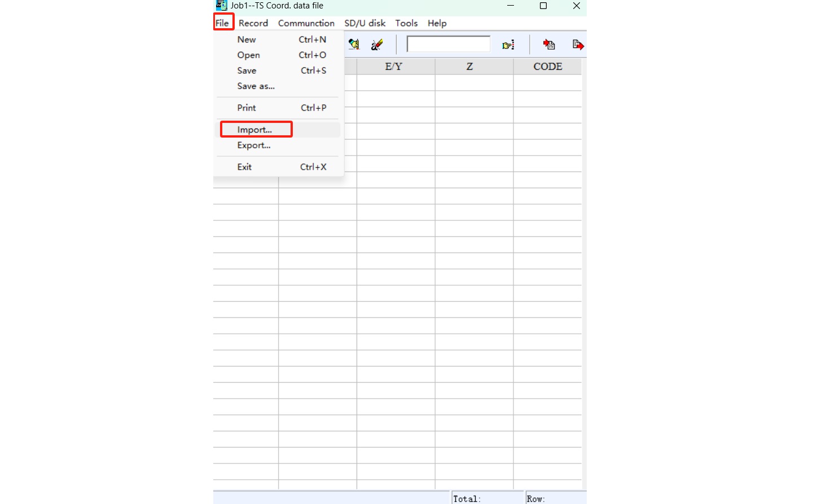Click the eraser delete icon in toolbar
This screenshot has height=504, width=813.
377,44
